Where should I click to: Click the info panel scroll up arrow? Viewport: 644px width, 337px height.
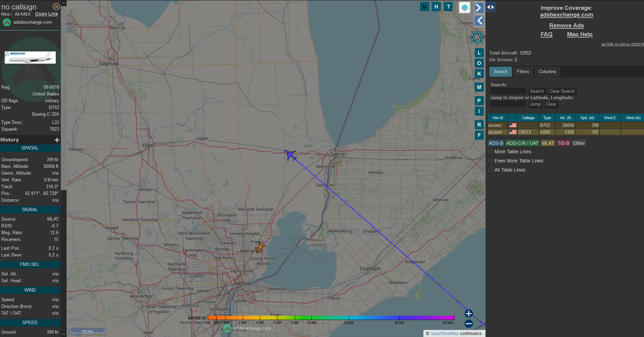click(64, 3)
